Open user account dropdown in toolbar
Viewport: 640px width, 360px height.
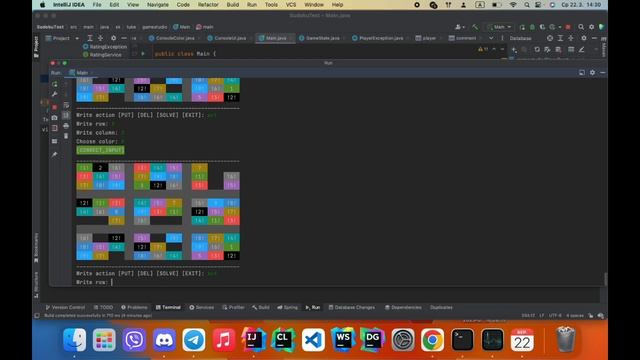[x=460, y=27]
